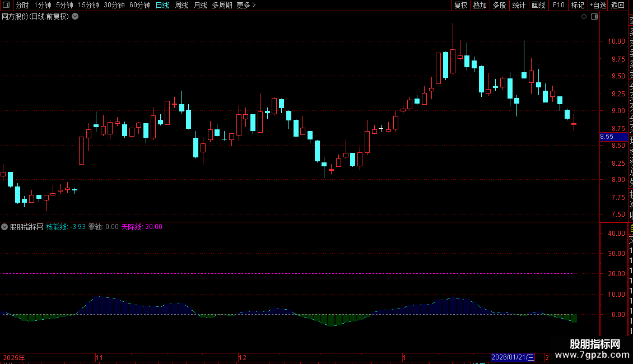Click the 2026/01/21/三 date marker
The width and height of the screenshot is (633, 364).
click(x=513, y=357)
